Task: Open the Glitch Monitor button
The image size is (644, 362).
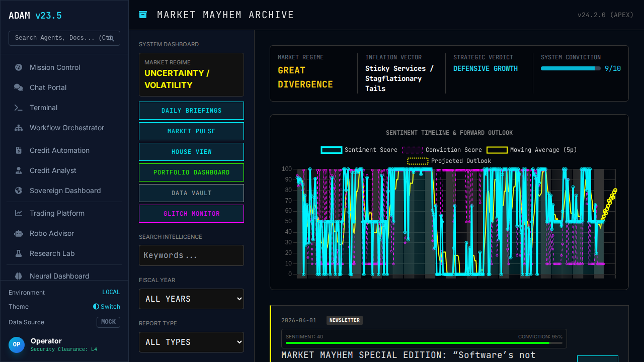Action: (x=191, y=214)
